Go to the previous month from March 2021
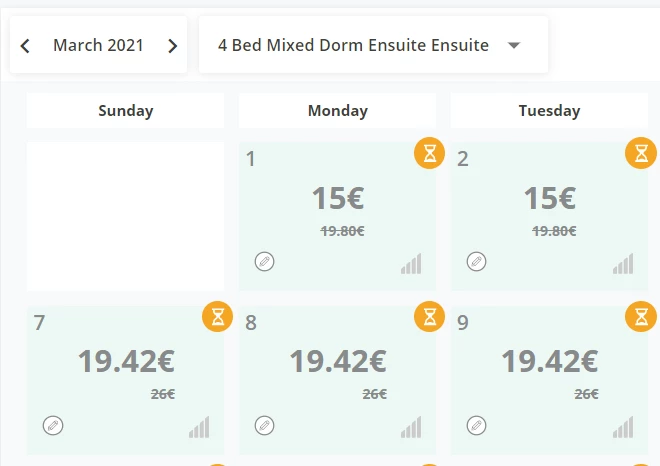Screen dimensions: 660x466 coord(25,45)
